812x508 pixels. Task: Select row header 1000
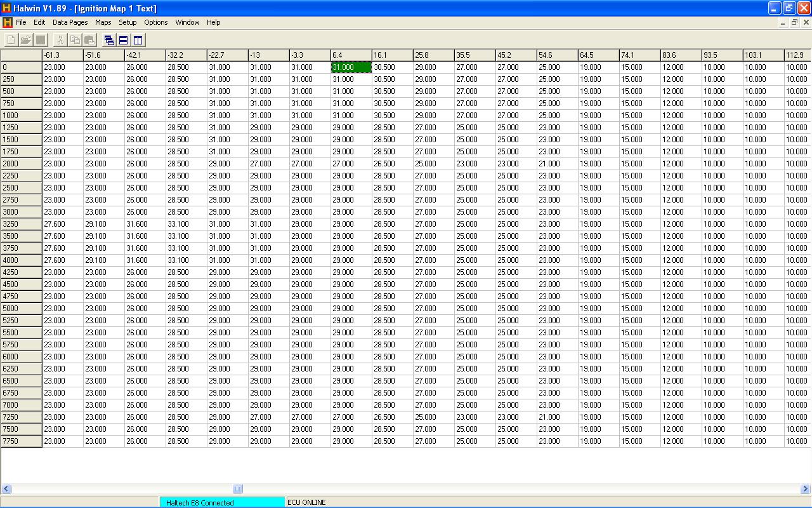22,116
